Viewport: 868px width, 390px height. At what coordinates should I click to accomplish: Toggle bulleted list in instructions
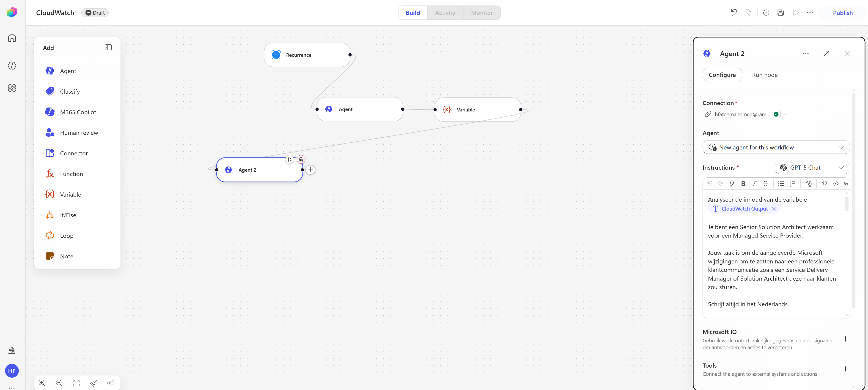click(781, 183)
